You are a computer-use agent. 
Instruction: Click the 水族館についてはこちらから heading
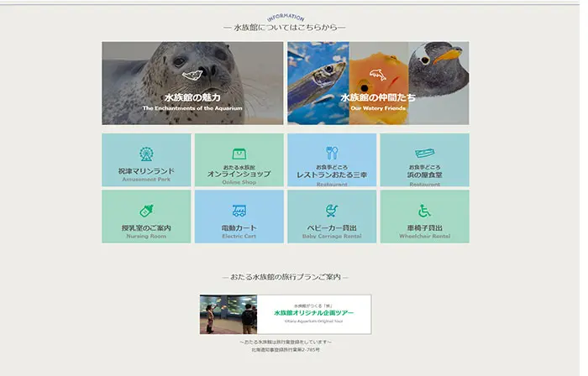pyautogui.click(x=284, y=28)
